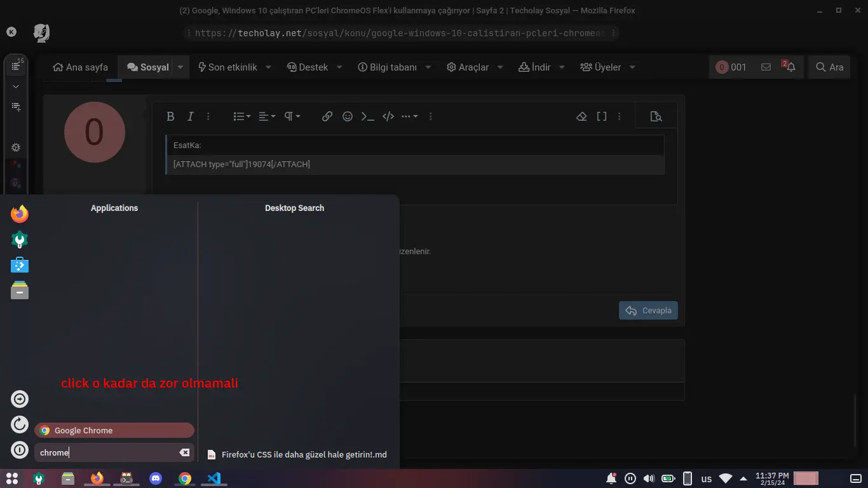
Task: Expand the Destek dropdown arrow
Action: point(339,67)
